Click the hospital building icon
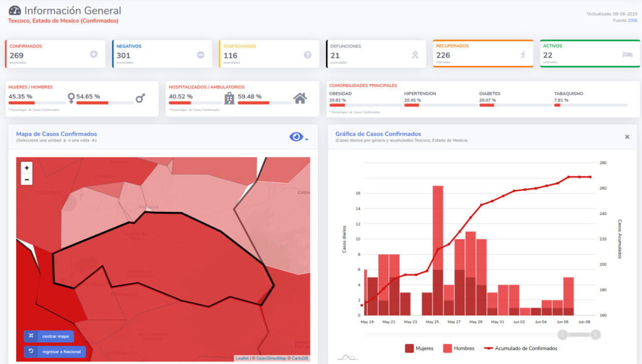This screenshot has height=364, width=642. [x=229, y=98]
